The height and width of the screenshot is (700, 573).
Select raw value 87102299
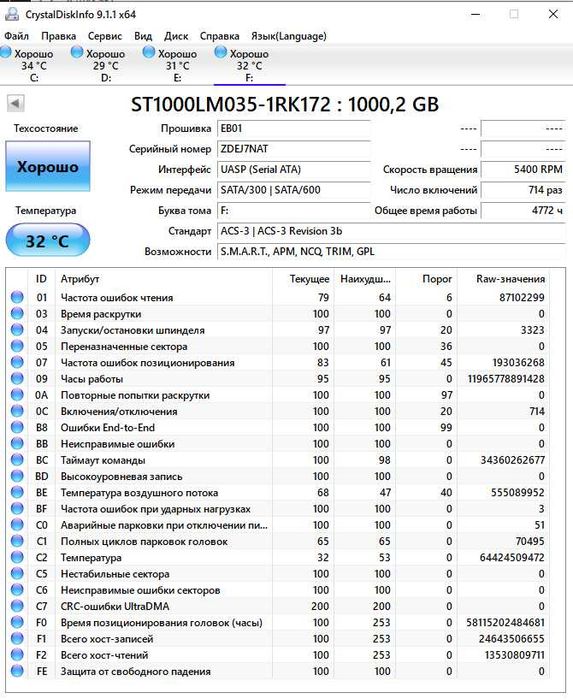[x=522, y=297]
